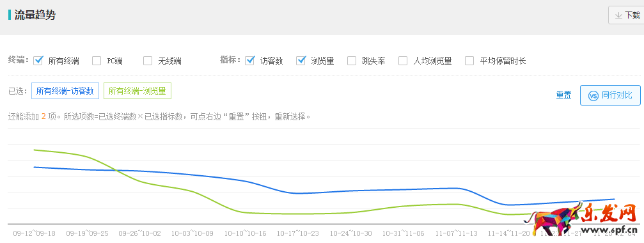Click the 终端 label text
This screenshot has width=644, height=243.
point(19,60)
